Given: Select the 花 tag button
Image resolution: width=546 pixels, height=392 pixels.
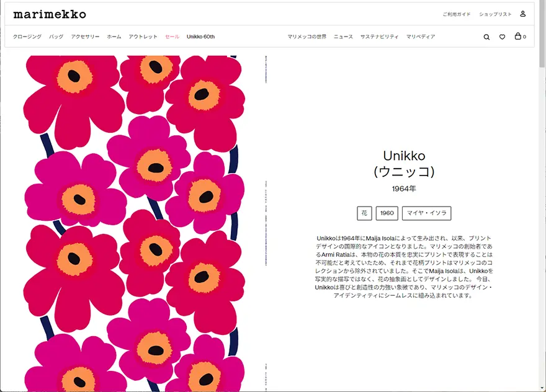Looking at the screenshot, I should tap(364, 213).
